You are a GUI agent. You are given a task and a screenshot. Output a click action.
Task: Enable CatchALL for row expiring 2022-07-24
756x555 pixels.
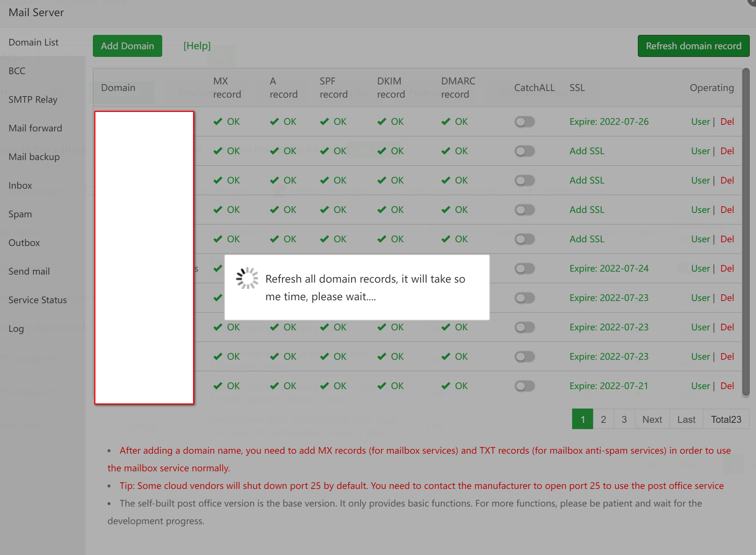click(524, 268)
